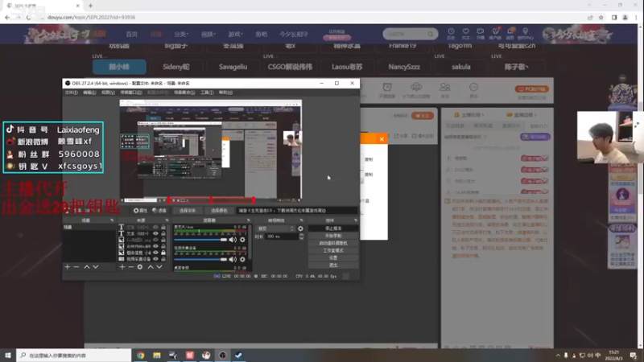
Task: Open OBS 编辑(E) menu
Action: click(89, 93)
